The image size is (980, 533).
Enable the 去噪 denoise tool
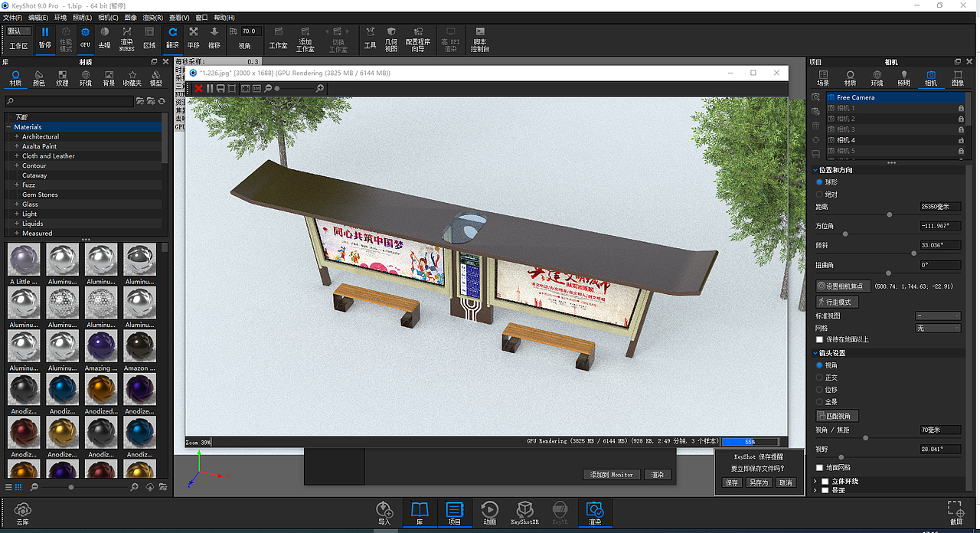[x=105, y=38]
